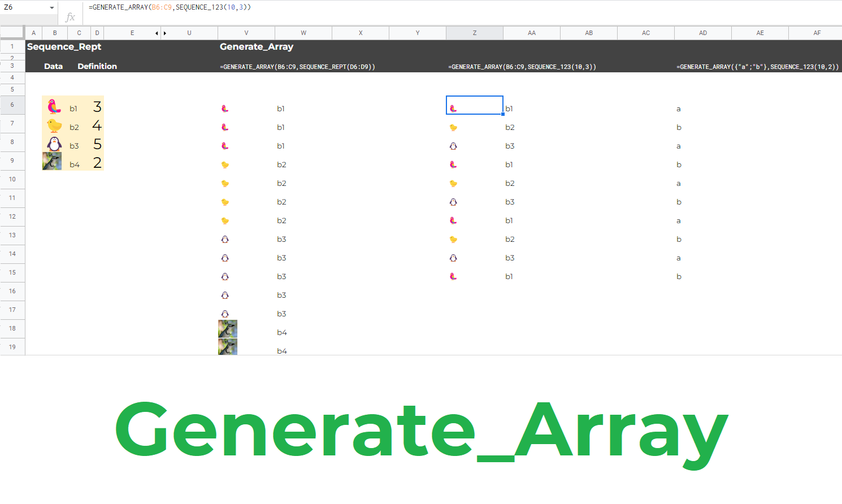
Task: Click the chick icon in cell Z7
Action: (453, 127)
